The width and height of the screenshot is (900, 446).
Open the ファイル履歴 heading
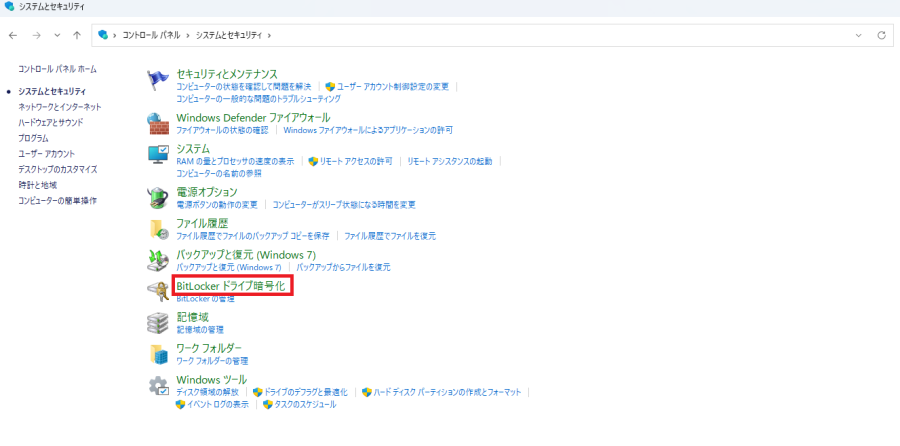click(202, 223)
